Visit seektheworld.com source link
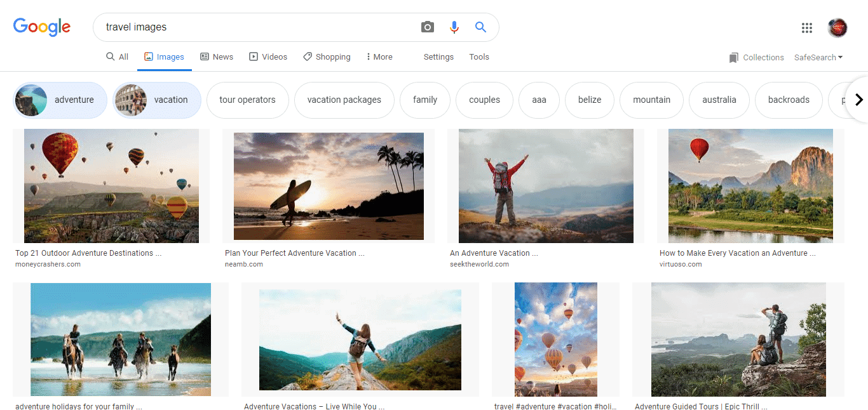The image size is (868, 410). (x=480, y=265)
